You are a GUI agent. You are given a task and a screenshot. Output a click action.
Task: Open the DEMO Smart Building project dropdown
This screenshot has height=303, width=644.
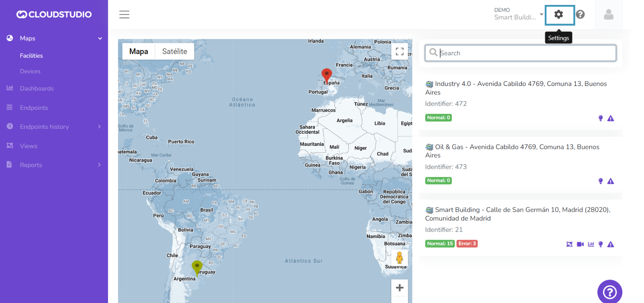(518, 14)
